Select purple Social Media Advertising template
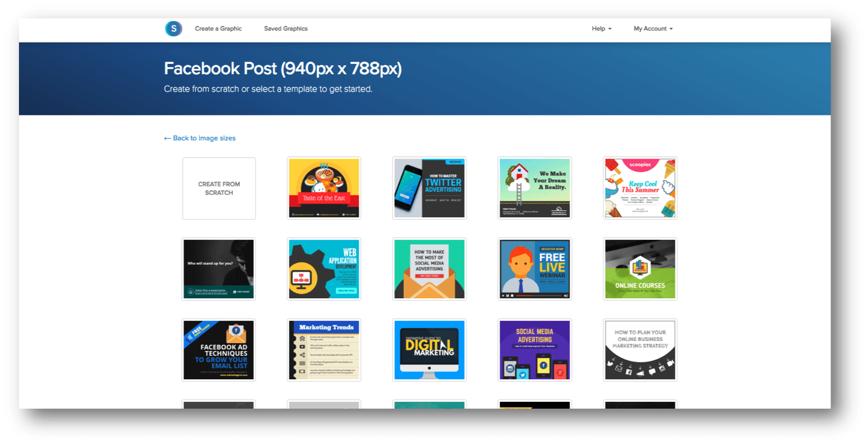 coord(535,350)
